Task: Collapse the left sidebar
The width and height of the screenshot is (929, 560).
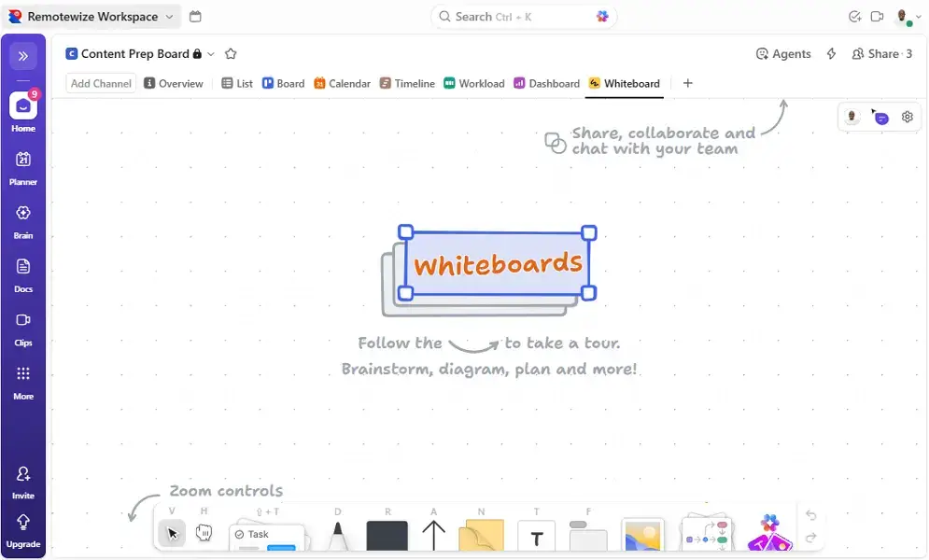Action: click(x=22, y=56)
